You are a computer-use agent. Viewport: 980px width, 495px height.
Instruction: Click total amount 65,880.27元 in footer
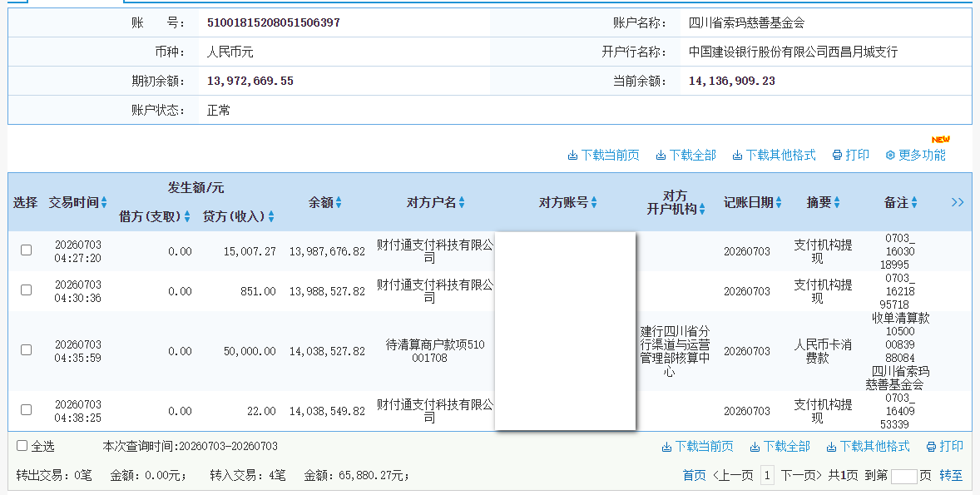pos(374,476)
